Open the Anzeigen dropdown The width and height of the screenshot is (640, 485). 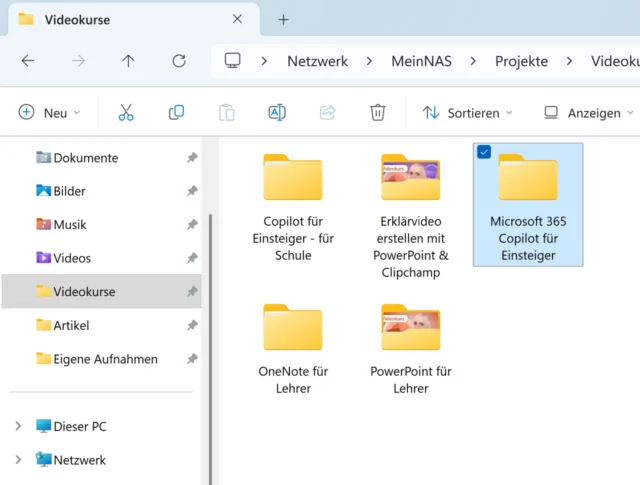(589, 113)
